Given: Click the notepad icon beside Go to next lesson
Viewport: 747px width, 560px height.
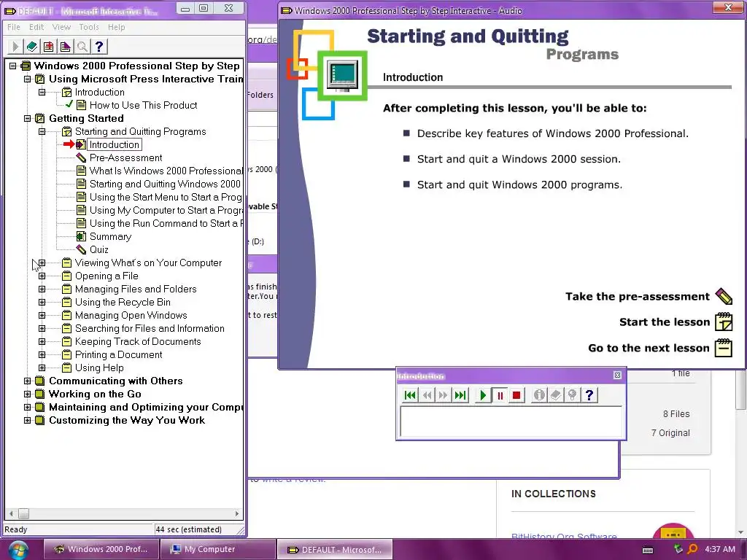Looking at the screenshot, I should [724, 348].
